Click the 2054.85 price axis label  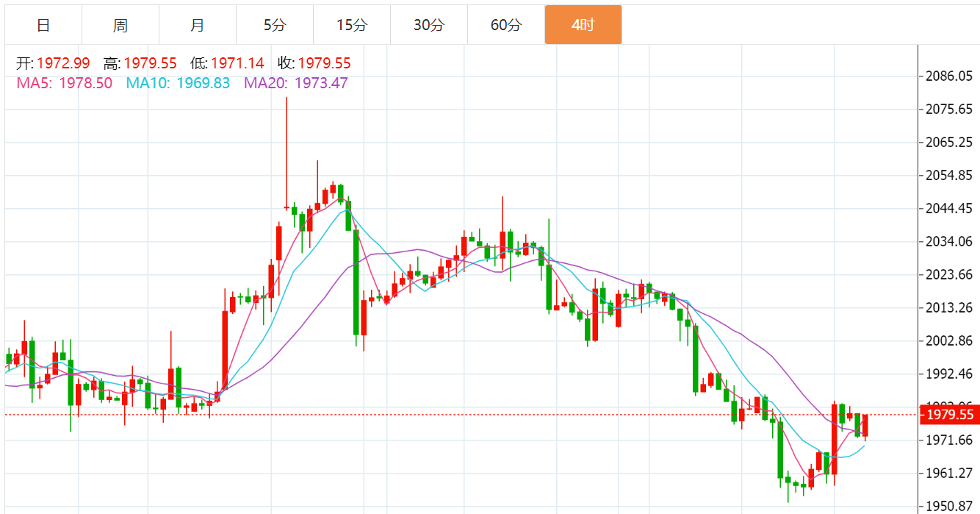(x=950, y=176)
